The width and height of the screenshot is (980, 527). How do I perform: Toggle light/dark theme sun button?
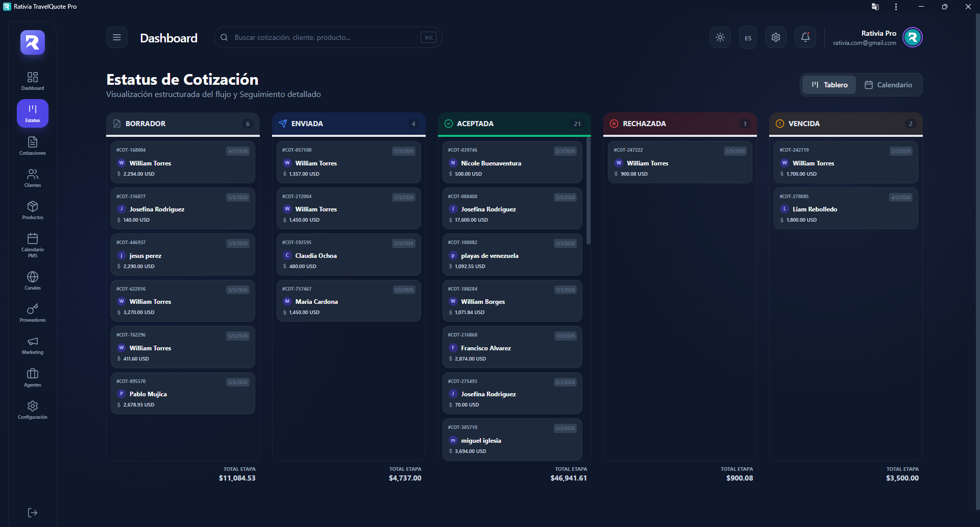tap(720, 37)
